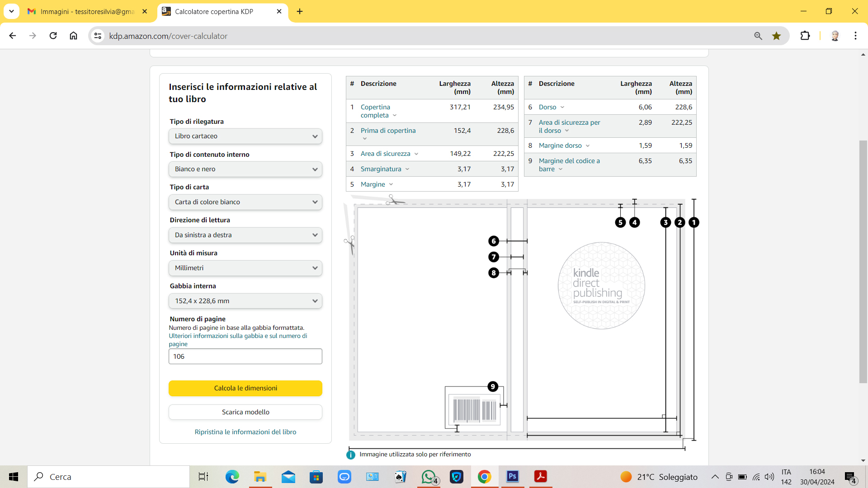Close the Gmail Immagini tab
This screenshot has height=488, width=868.
coord(145,11)
